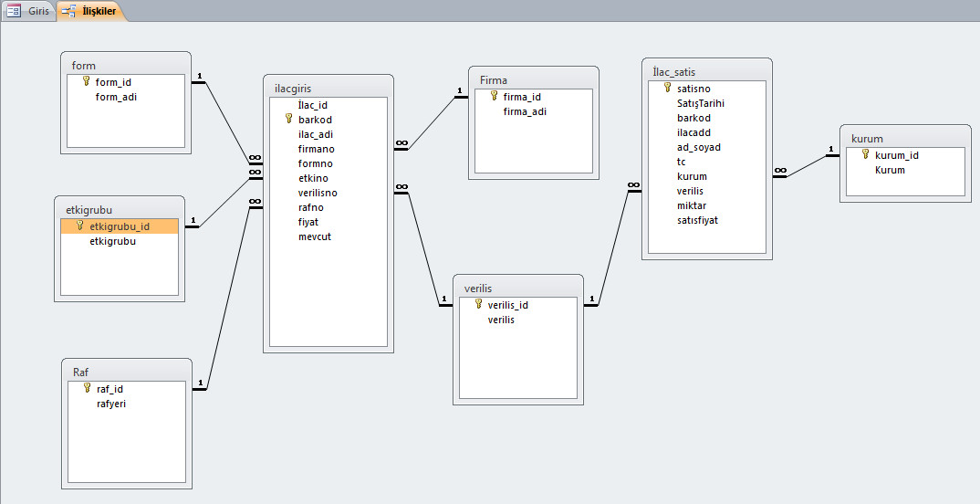Viewport: 980px width, 504px height.
Task: Click the form icon on the Giris tab
Action: (14, 11)
